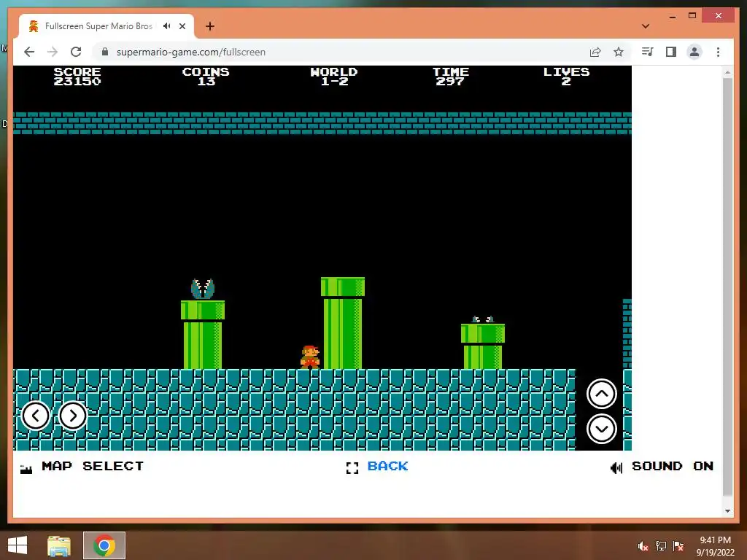Click the page's vertical scrollbar
This screenshot has height=560, width=747.
click(727, 286)
